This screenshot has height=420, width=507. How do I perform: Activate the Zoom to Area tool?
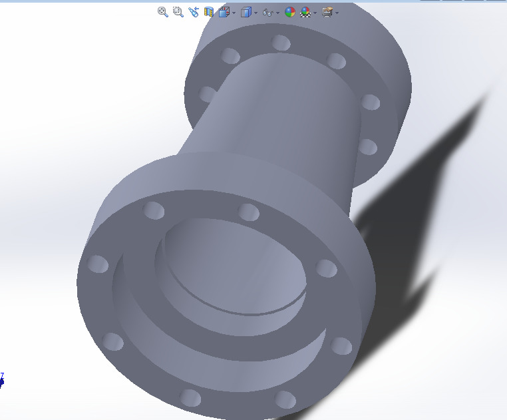pyautogui.click(x=178, y=12)
